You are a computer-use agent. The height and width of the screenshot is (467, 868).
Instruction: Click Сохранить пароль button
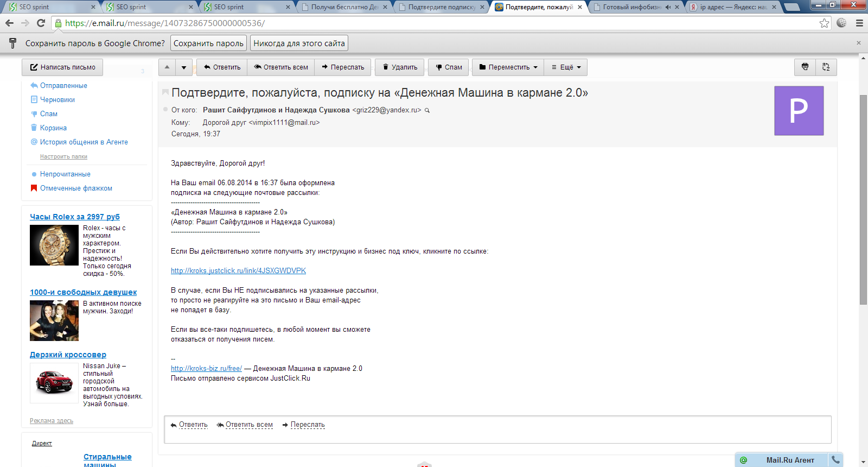click(208, 43)
